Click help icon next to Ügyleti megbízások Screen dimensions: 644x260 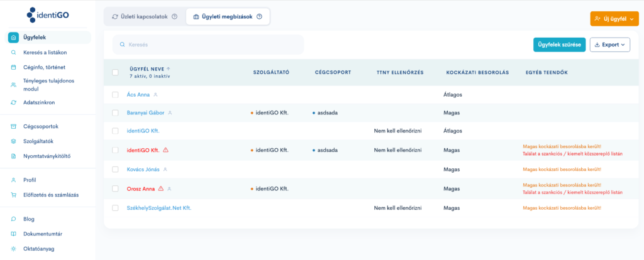point(259,17)
